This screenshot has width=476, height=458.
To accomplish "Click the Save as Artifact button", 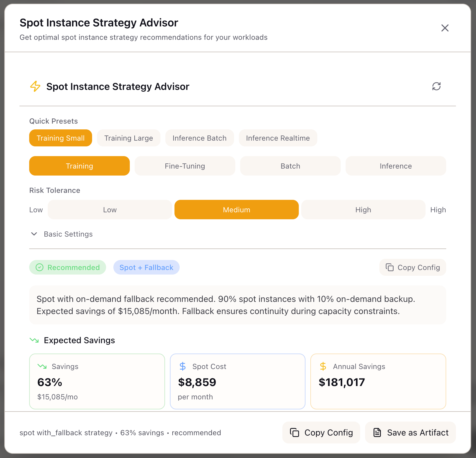I will tap(410, 432).
